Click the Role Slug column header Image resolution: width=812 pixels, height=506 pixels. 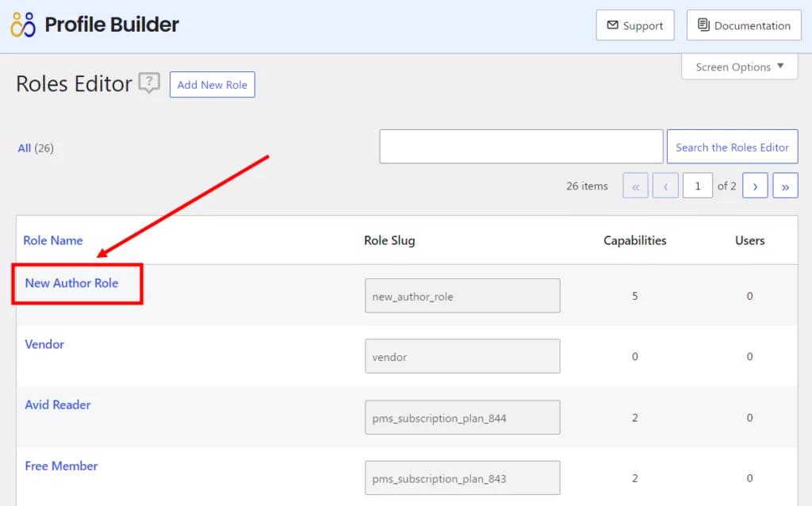(389, 240)
